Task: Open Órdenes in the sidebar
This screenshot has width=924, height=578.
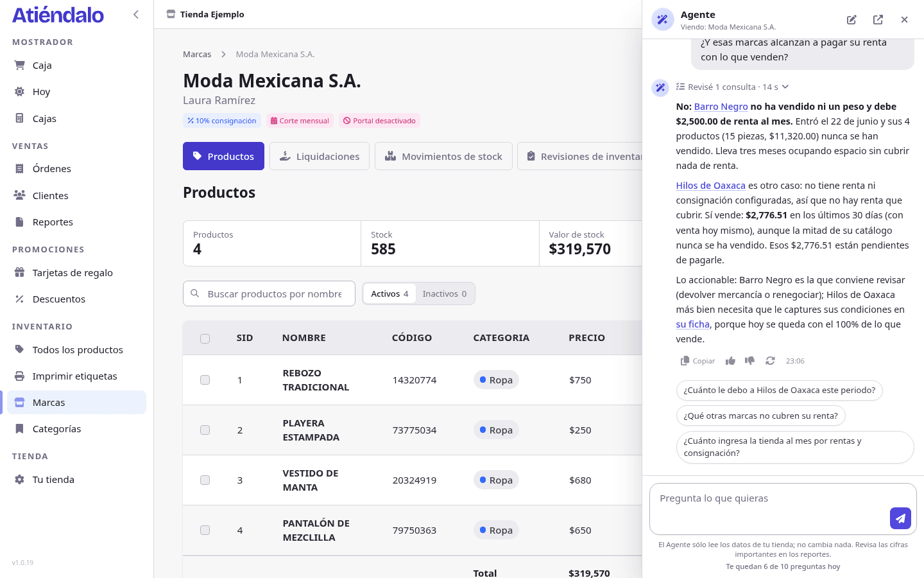Action: (76, 169)
